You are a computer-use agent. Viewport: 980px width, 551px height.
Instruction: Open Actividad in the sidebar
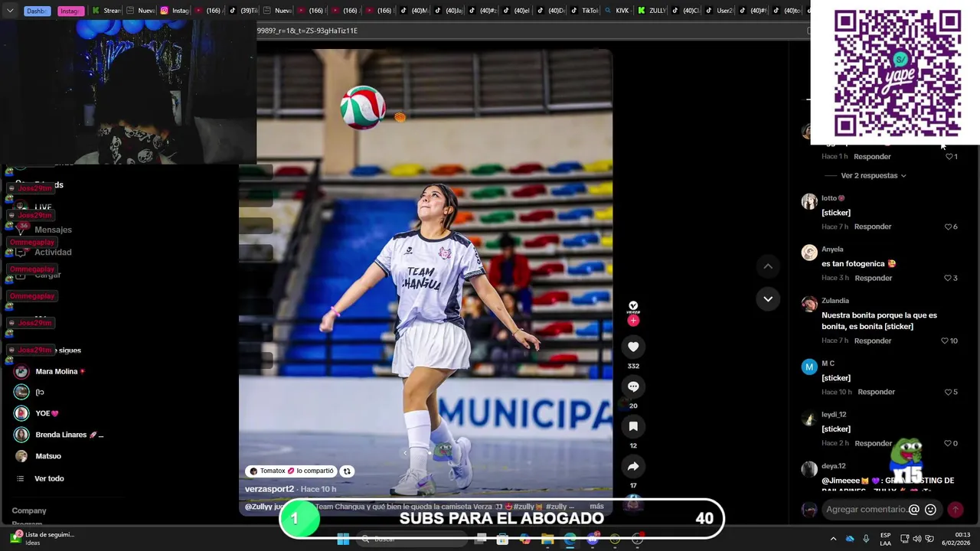(x=53, y=252)
